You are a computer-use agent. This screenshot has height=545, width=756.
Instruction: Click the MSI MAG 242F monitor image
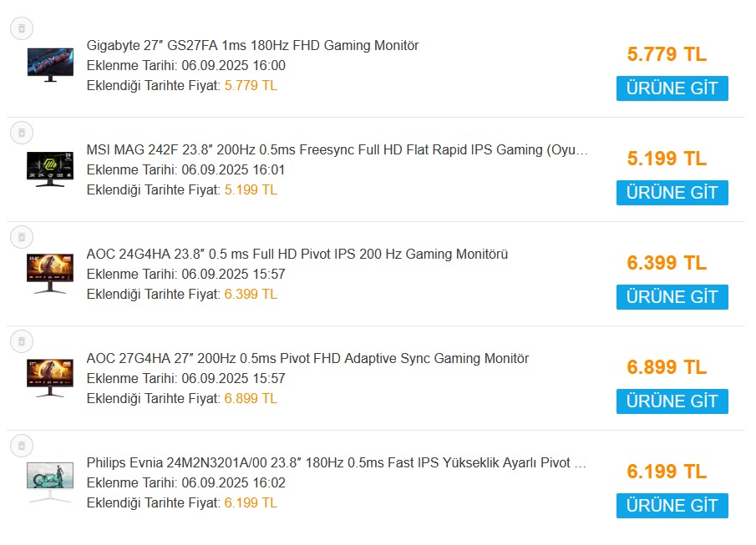(50, 169)
